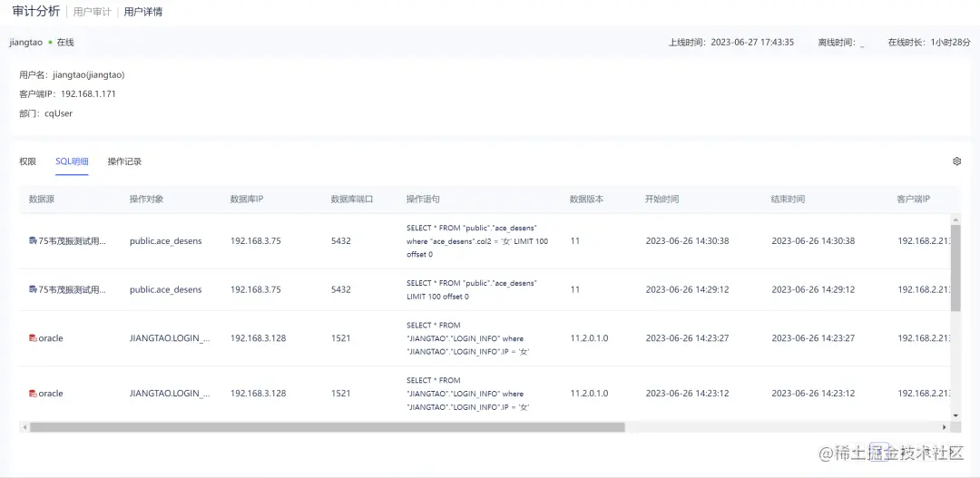Click the 操作对象 column header
The height and width of the screenshot is (478, 980).
147,200
